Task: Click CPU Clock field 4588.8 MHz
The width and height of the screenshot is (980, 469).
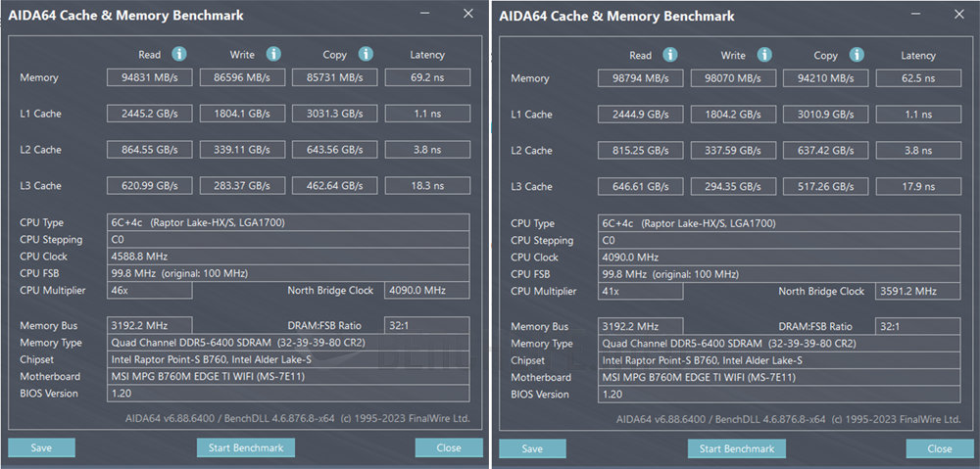Action: pos(288,257)
